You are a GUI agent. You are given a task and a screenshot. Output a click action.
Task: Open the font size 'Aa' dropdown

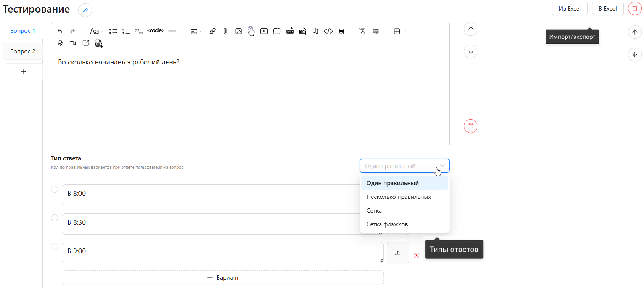tap(96, 31)
